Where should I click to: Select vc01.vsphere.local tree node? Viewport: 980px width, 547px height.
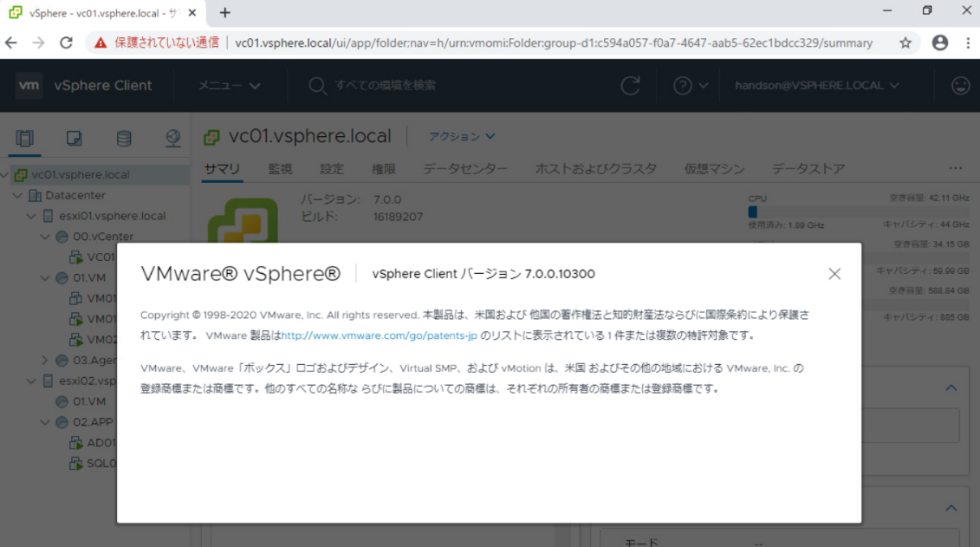click(x=80, y=175)
